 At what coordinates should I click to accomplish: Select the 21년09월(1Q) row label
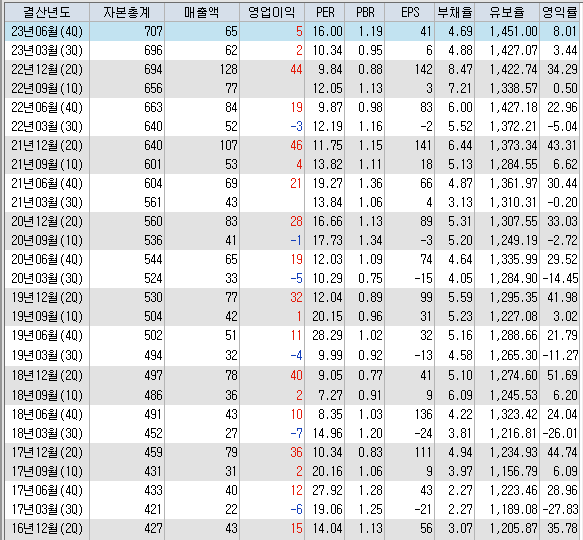47,164
